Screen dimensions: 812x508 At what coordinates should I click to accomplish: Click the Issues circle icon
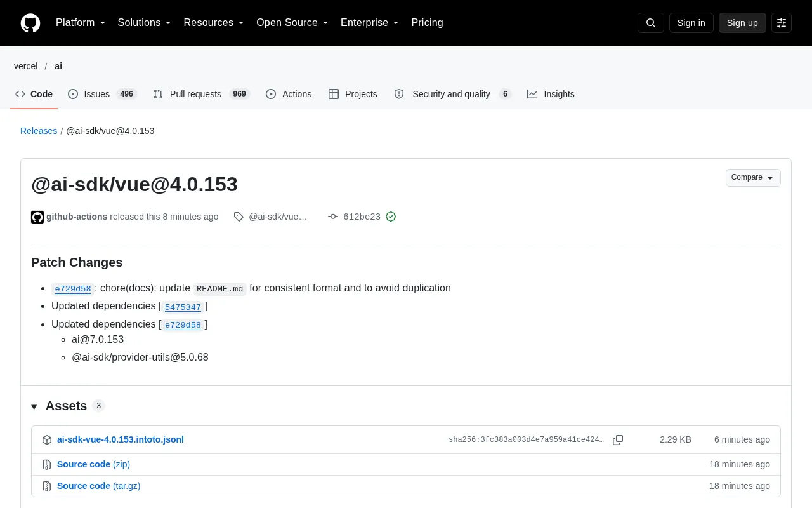coord(73,94)
